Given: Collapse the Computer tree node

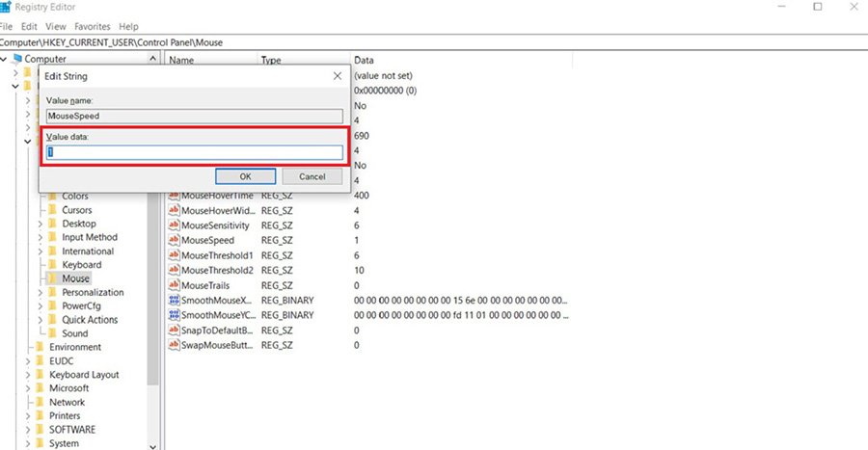Looking at the screenshot, I should pos(6,60).
